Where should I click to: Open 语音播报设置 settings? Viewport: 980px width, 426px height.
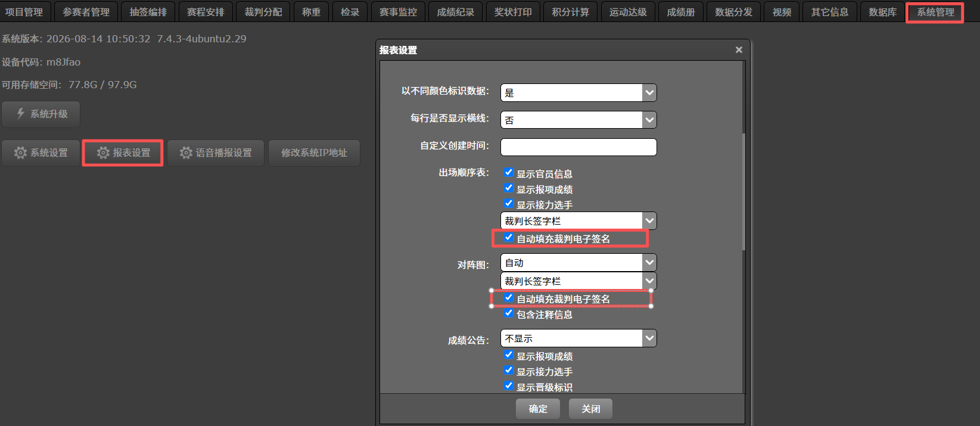pyautogui.click(x=216, y=153)
